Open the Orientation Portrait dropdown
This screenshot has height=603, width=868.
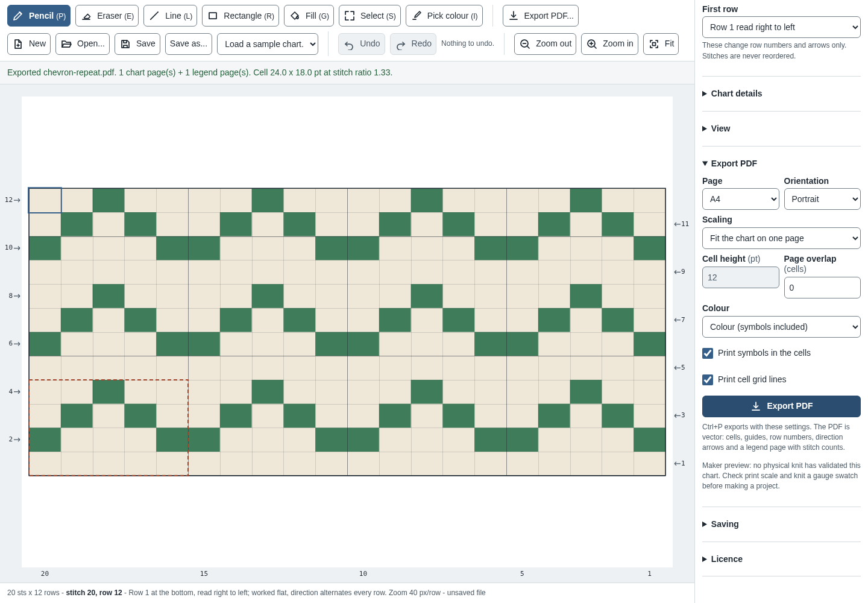(x=822, y=199)
